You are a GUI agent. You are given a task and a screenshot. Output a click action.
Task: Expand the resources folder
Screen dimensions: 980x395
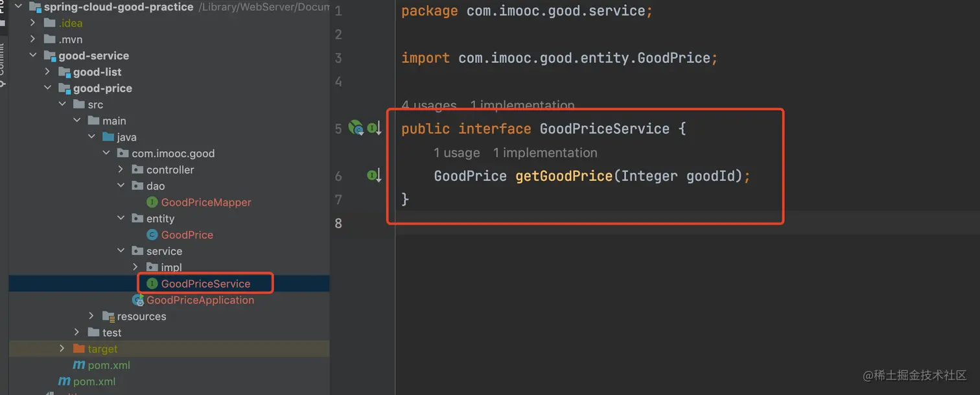tap(91, 317)
